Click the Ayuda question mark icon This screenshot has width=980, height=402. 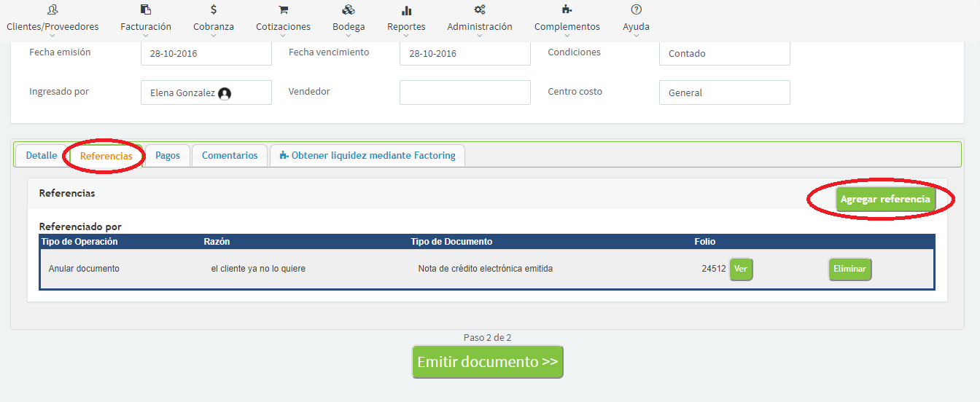(636, 10)
